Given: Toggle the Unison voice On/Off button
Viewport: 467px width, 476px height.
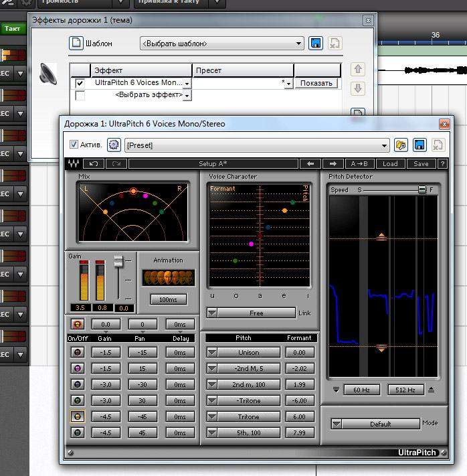Looking at the screenshot, I should (x=78, y=352).
